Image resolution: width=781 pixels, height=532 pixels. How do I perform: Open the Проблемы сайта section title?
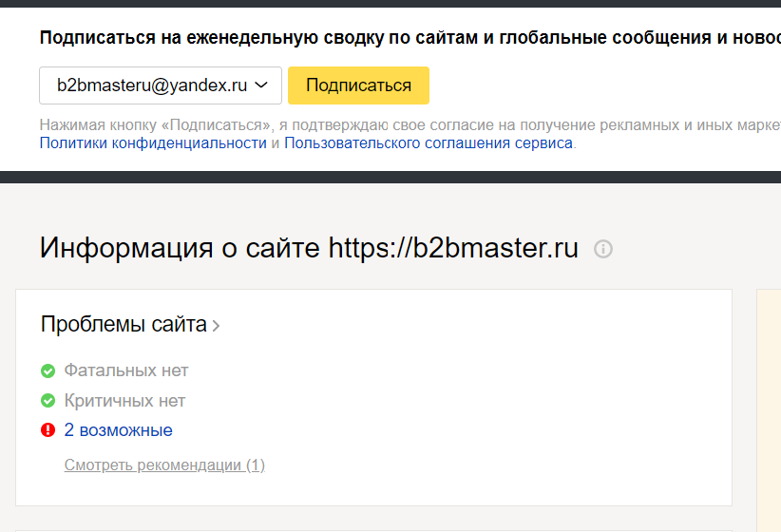point(124,325)
